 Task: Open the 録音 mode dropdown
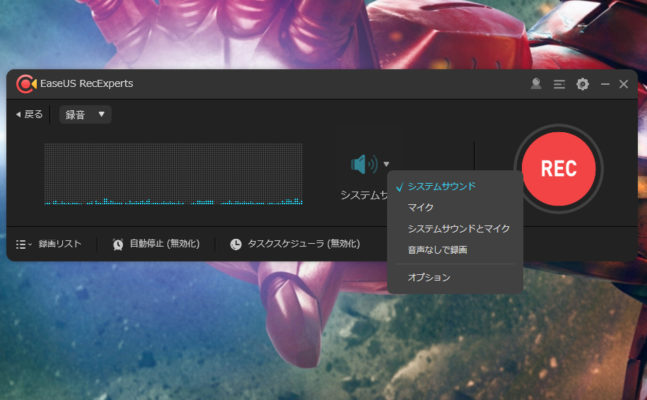[85, 114]
